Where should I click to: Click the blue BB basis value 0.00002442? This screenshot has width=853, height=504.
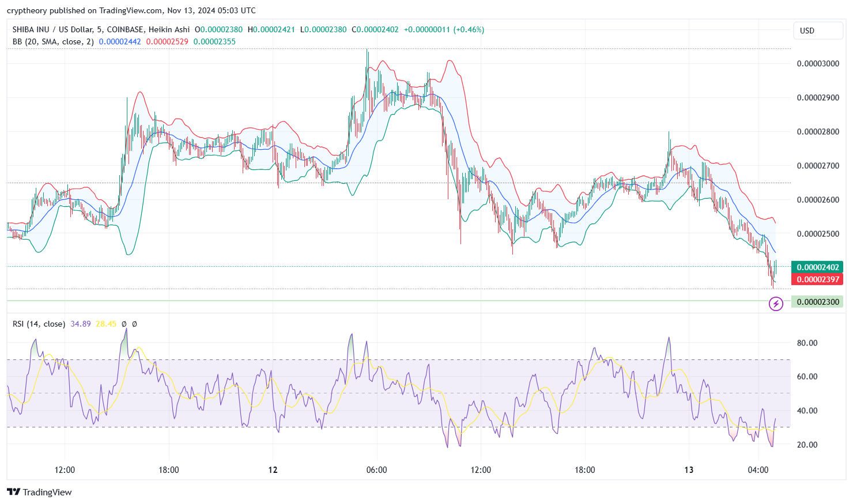(x=120, y=41)
